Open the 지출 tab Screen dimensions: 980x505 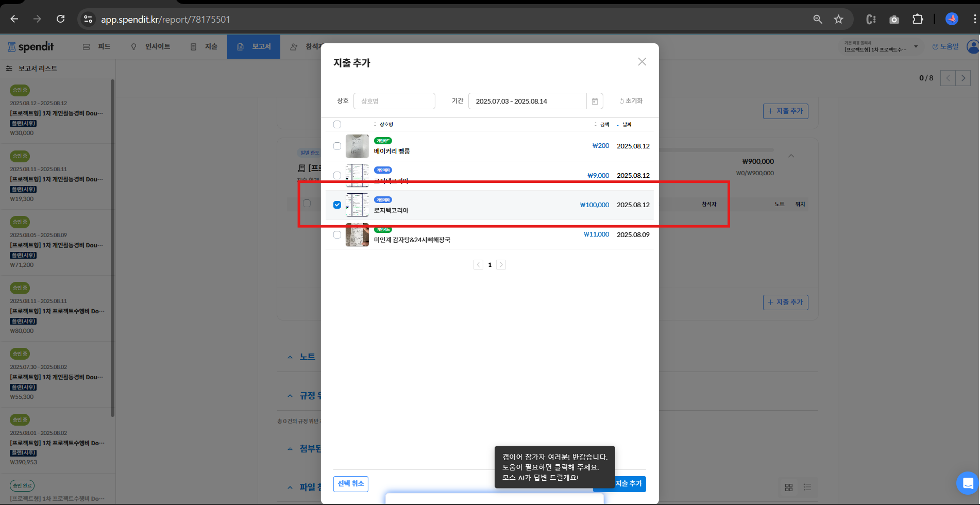(204, 46)
